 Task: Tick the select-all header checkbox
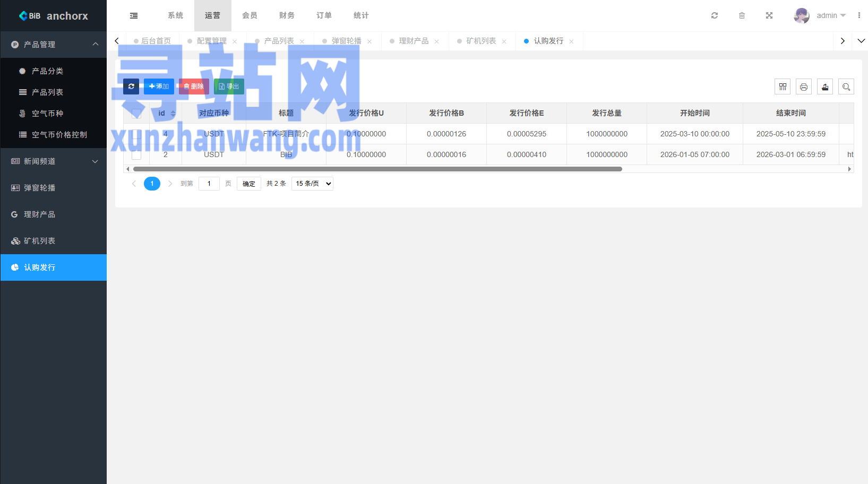coord(136,114)
